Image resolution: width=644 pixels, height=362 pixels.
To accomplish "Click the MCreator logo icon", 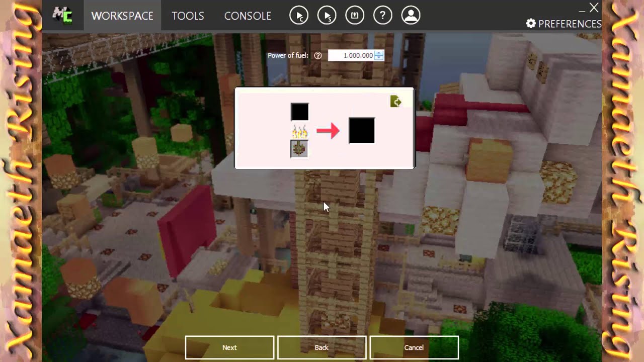I will (x=63, y=16).
